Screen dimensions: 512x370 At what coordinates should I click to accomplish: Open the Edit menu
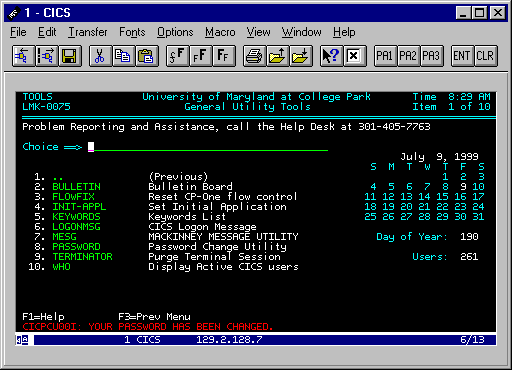coord(47,32)
